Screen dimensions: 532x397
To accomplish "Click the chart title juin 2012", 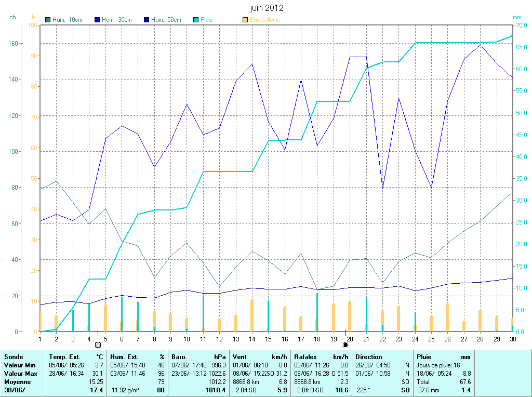I will click(267, 8).
